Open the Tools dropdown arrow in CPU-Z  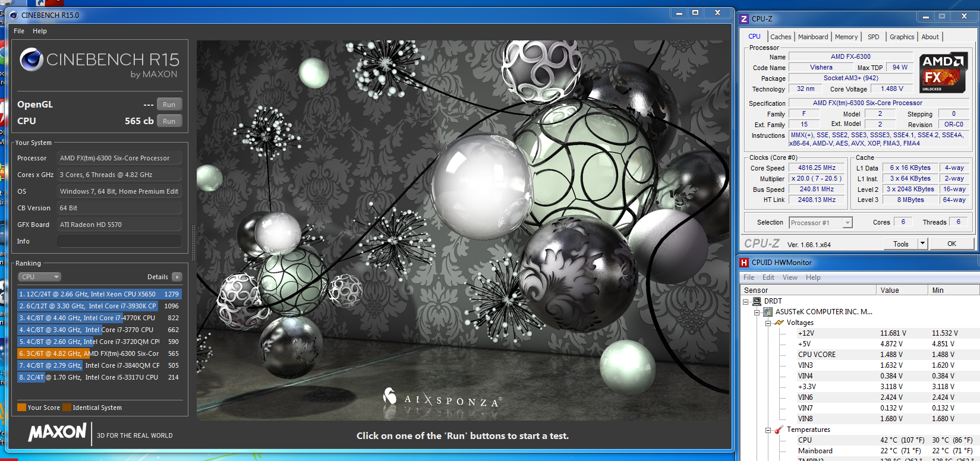(x=923, y=244)
